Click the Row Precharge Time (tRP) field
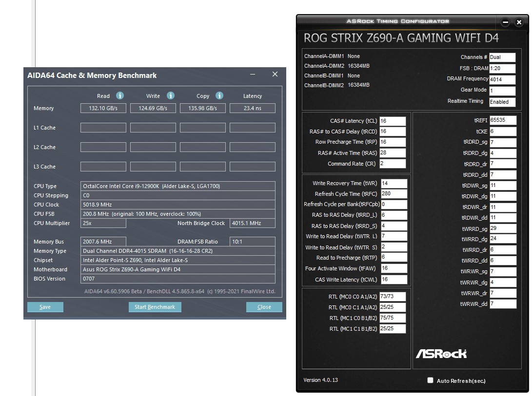Viewport: 532px width, 396px height. [393, 142]
